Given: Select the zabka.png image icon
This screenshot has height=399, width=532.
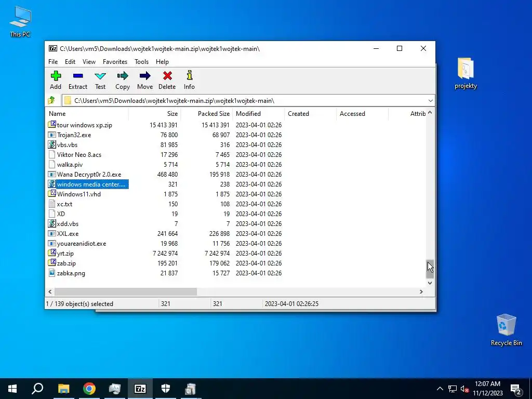Looking at the screenshot, I should coord(52,273).
